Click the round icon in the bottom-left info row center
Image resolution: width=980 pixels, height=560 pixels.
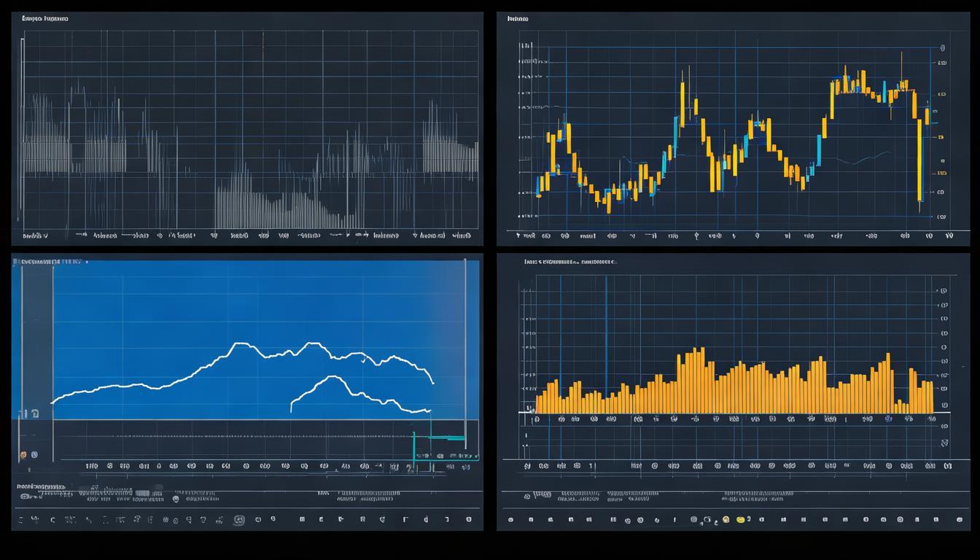coord(176,499)
